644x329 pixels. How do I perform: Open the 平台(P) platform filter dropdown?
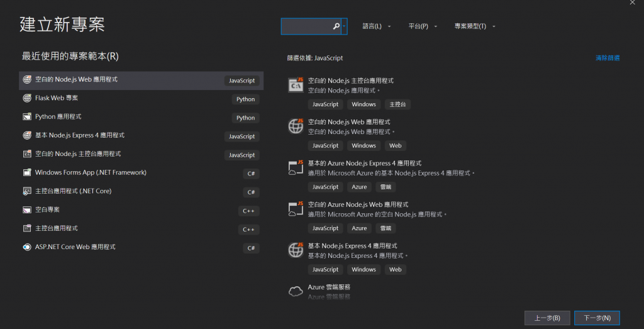(423, 26)
